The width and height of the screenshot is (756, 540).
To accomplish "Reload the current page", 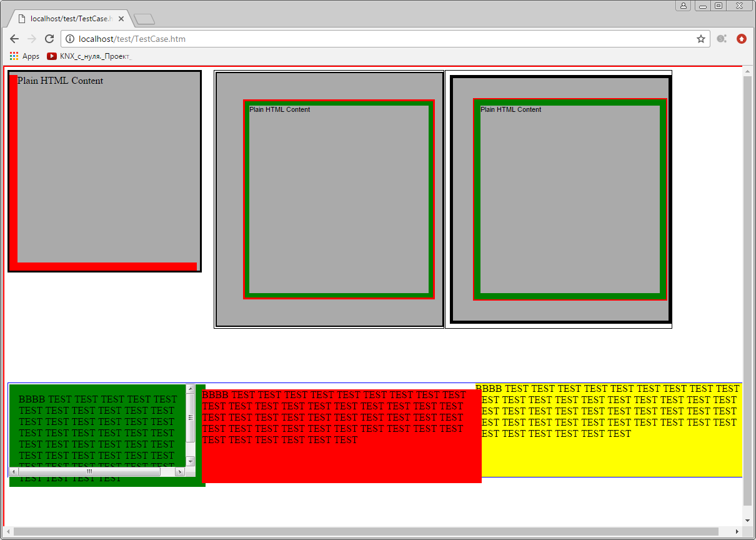I will coord(49,39).
